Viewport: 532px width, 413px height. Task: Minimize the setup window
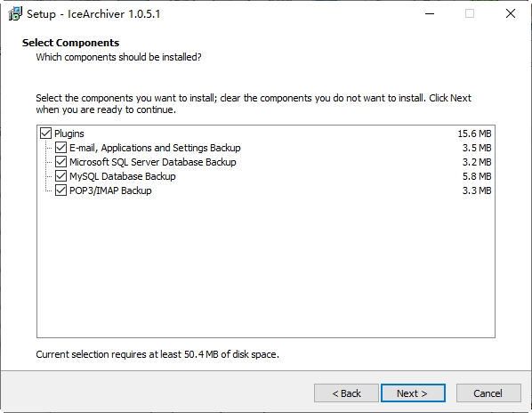pos(430,13)
